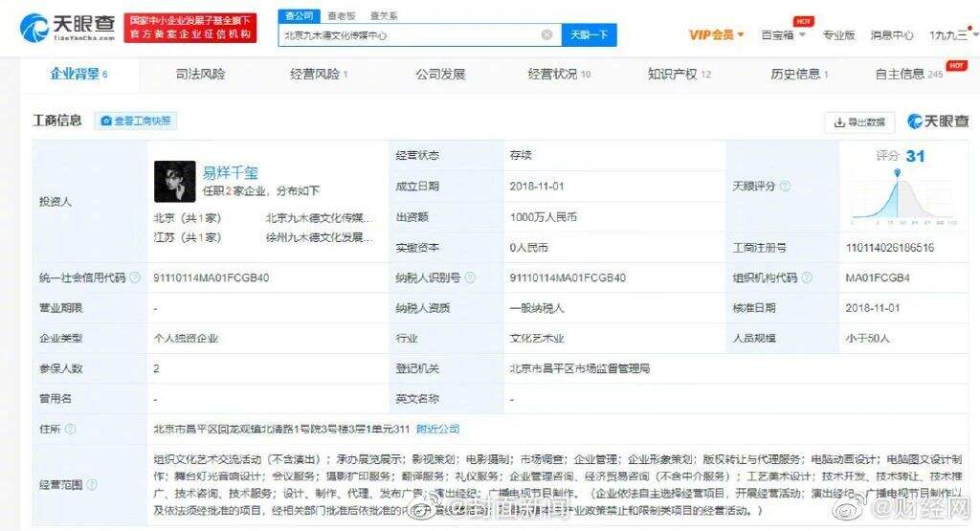Click the 附近公司 link after address

438,430
